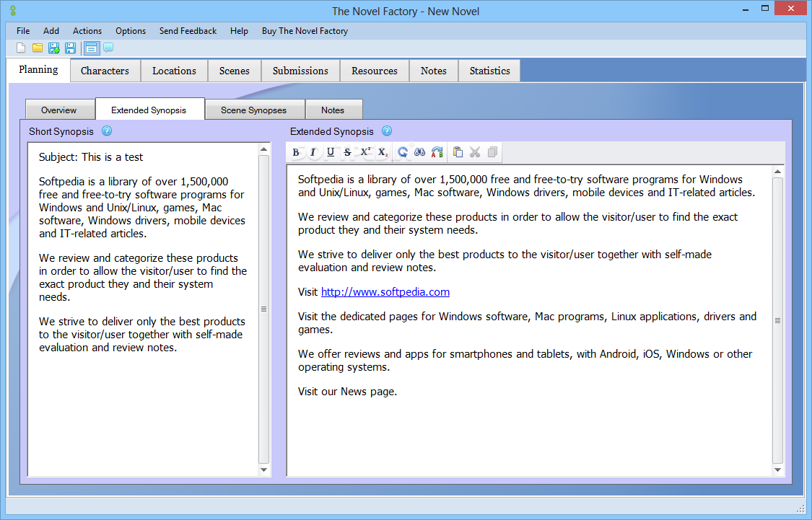Click the speech bubble feedback icon
Image resolution: width=812 pixels, height=520 pixels.
point(108,48)
